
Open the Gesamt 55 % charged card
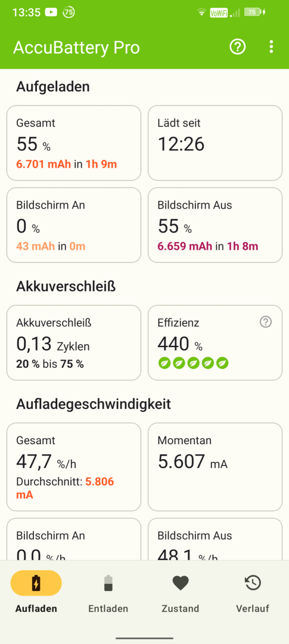pos(74,143)
